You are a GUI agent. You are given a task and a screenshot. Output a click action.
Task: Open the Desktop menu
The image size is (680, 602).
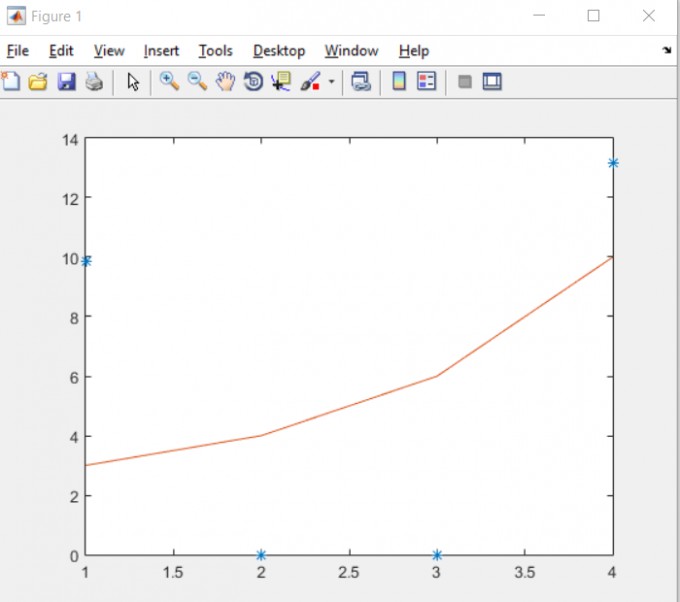click(x=279, y=51)
